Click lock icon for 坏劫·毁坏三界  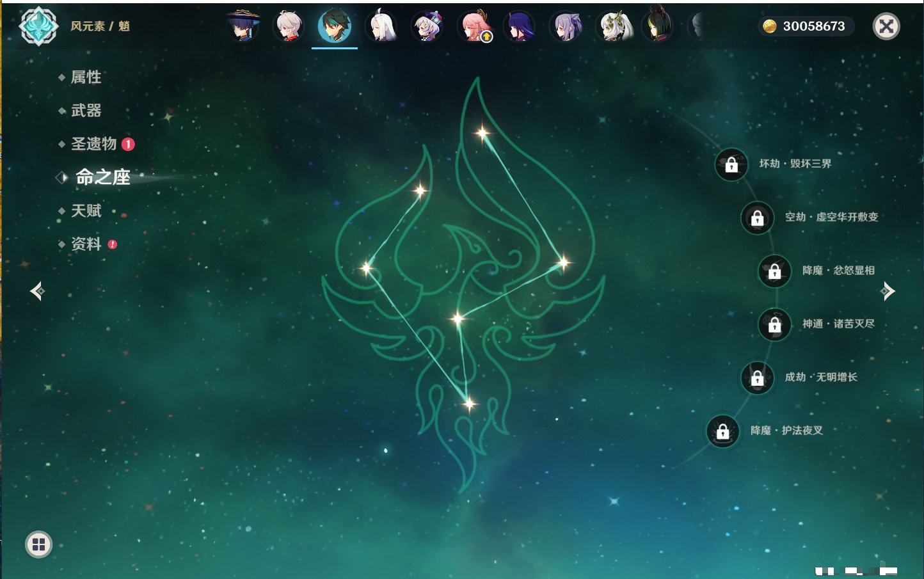(731, 164)
